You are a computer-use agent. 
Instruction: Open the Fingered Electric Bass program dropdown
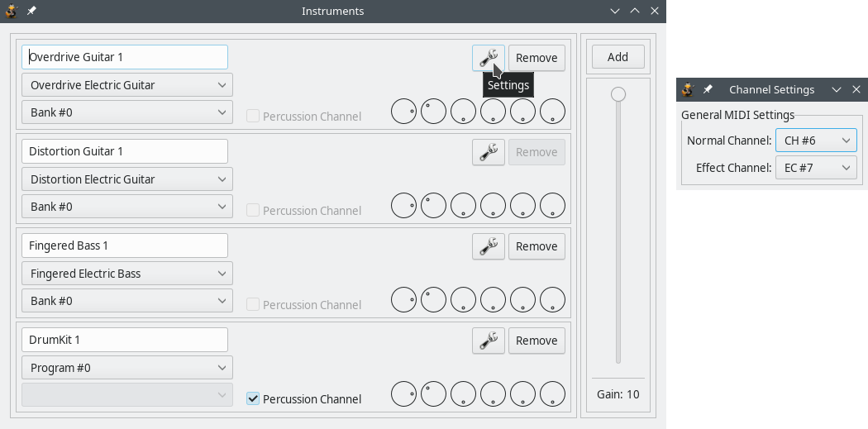[126, 274]
